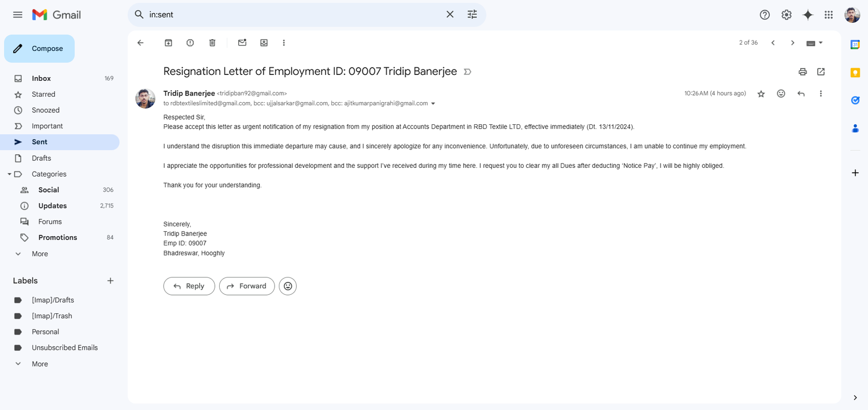This screenshot has height=410, width=868.
Task: Open the input tools keyboard dropdown
Action: (814, 43)
